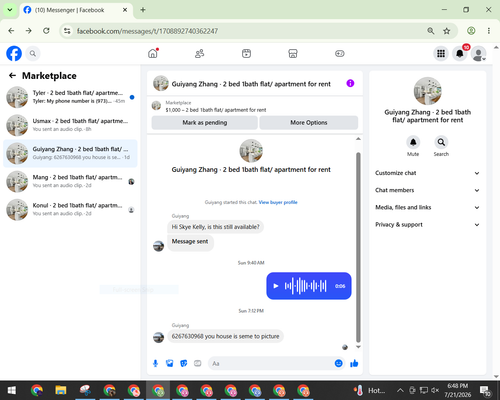This screenshot has height=400, width=500.
Task: Open browser zoom magnifier icon
Action: 431,31
